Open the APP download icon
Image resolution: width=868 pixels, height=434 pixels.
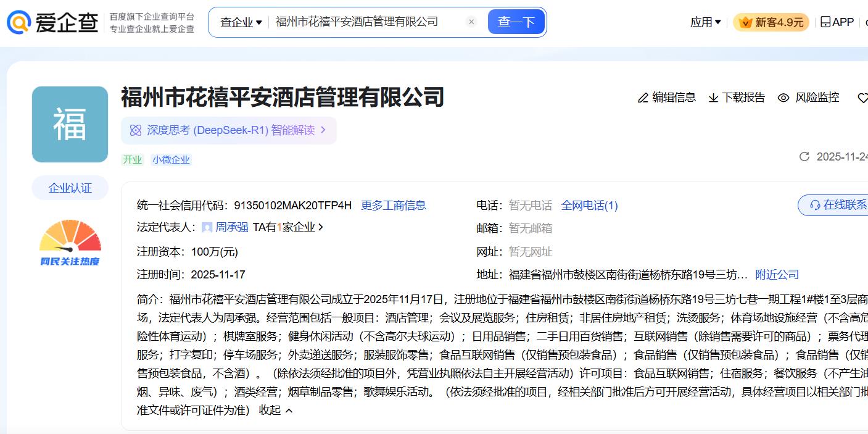(x=825, y=22)
